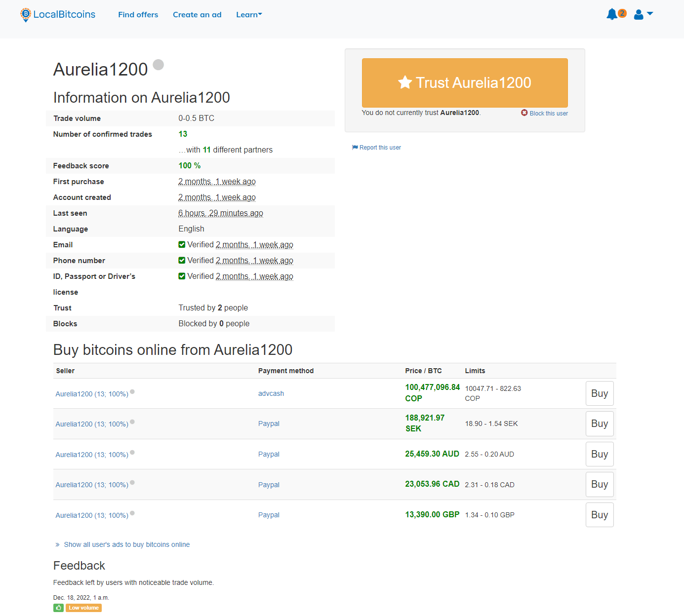
Task: Open Create an ad page
Action: click(197, 15)
